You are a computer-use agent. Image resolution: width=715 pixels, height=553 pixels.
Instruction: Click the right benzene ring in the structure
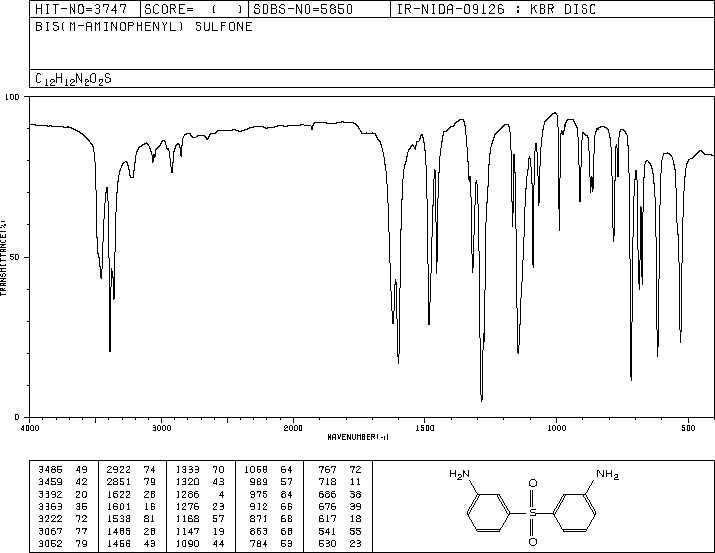(x=575, y=513)
